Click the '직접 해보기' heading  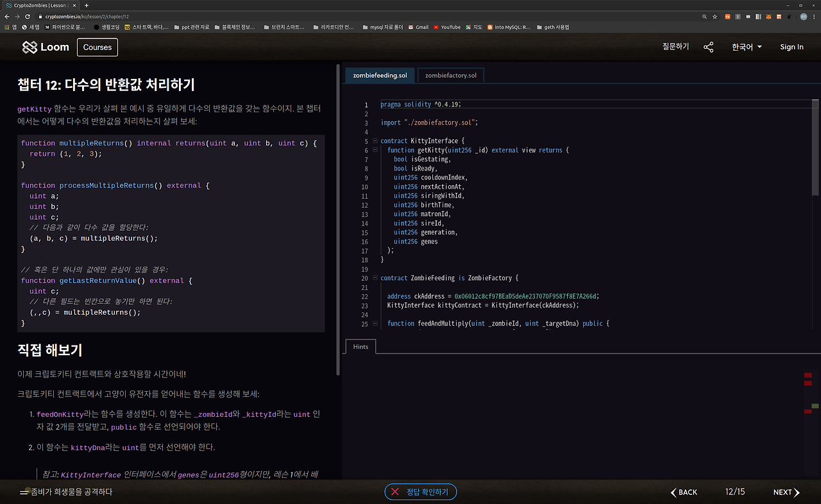click(x=50, y=350)
